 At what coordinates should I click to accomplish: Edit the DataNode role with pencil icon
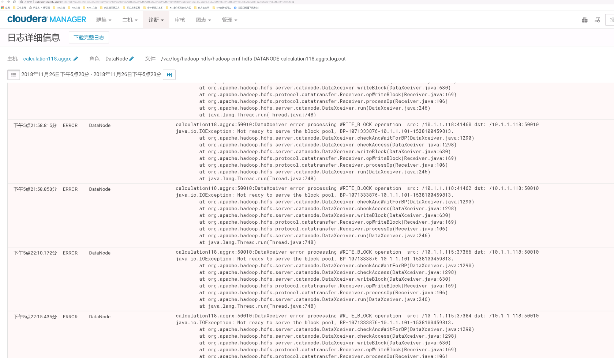coord(132,59)
